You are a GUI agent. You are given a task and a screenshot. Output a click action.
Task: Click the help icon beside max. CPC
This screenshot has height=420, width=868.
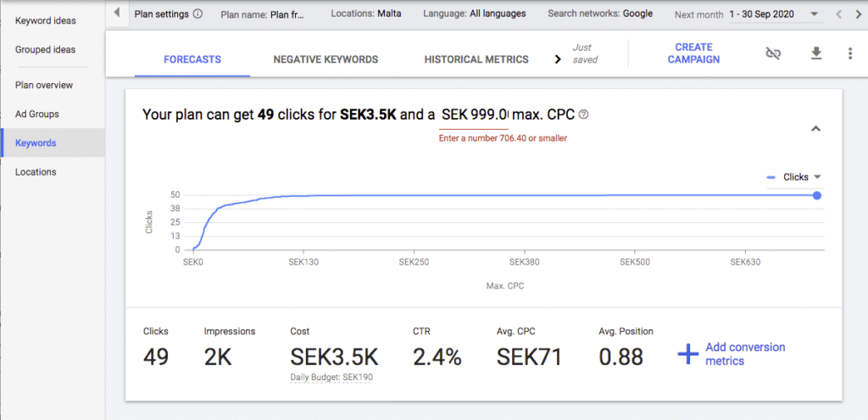[x=583, y=115]
